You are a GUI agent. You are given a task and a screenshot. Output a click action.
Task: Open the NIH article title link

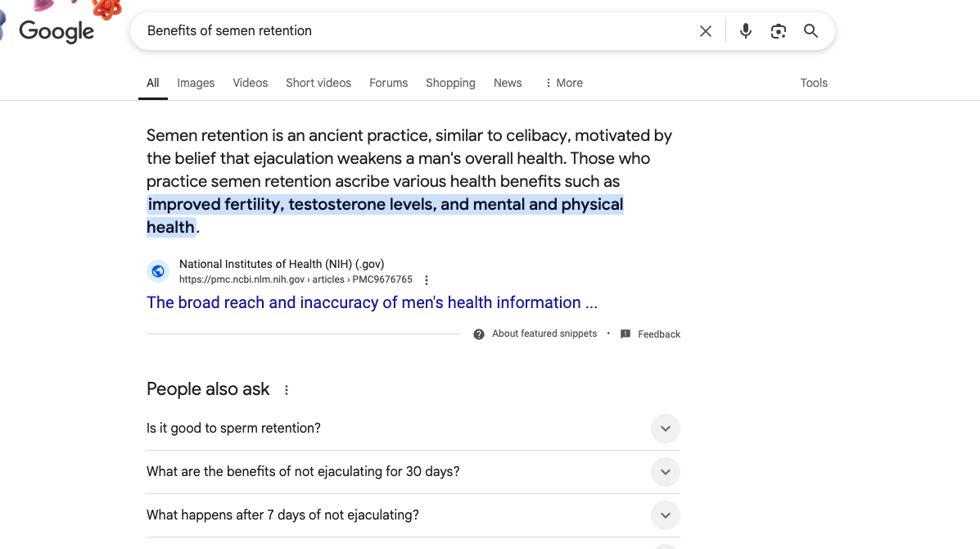click(x=372, y=302)
